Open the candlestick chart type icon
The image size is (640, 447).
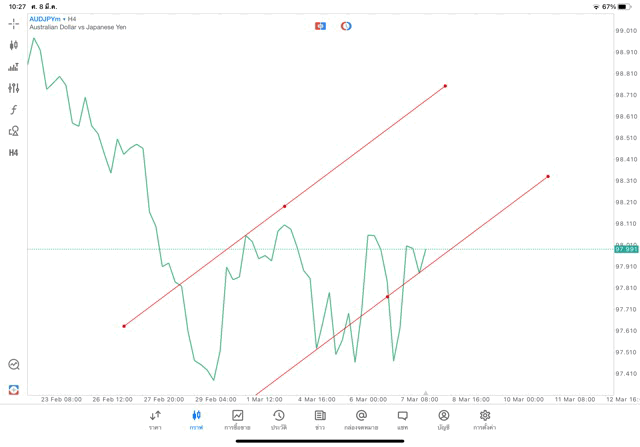pyautogui.click(x=14, y=45)
